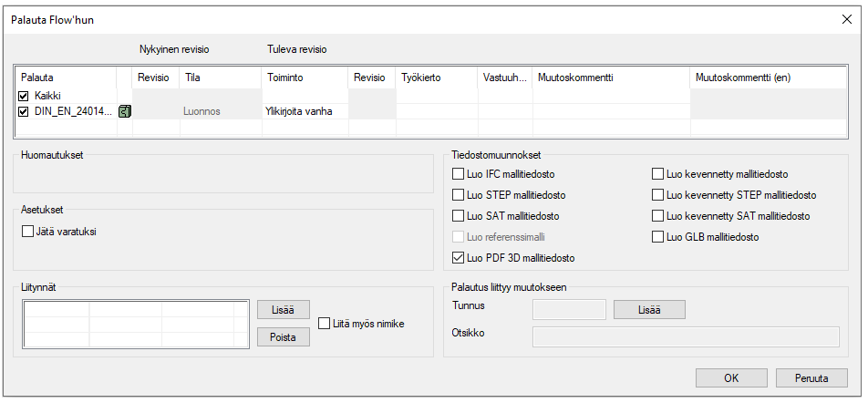
Task: Click Lisää next to Tunnus field
Action: [x=648, y=309]
